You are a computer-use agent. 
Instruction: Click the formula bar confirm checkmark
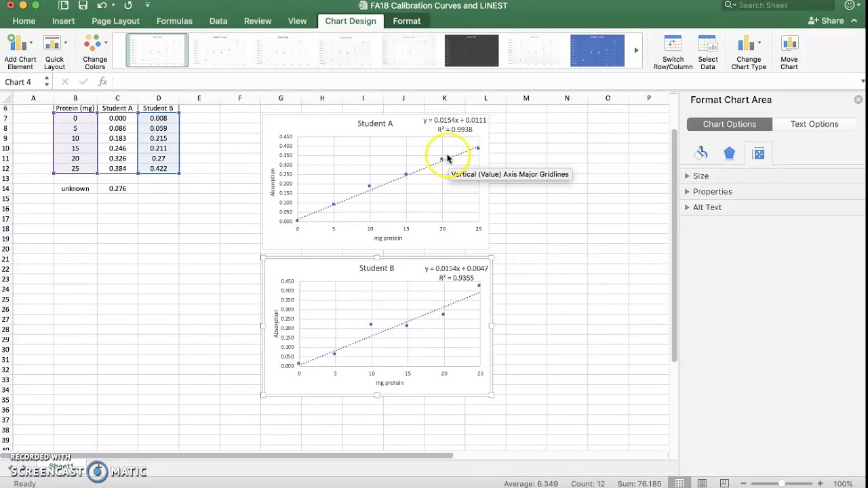click(83, 82)
